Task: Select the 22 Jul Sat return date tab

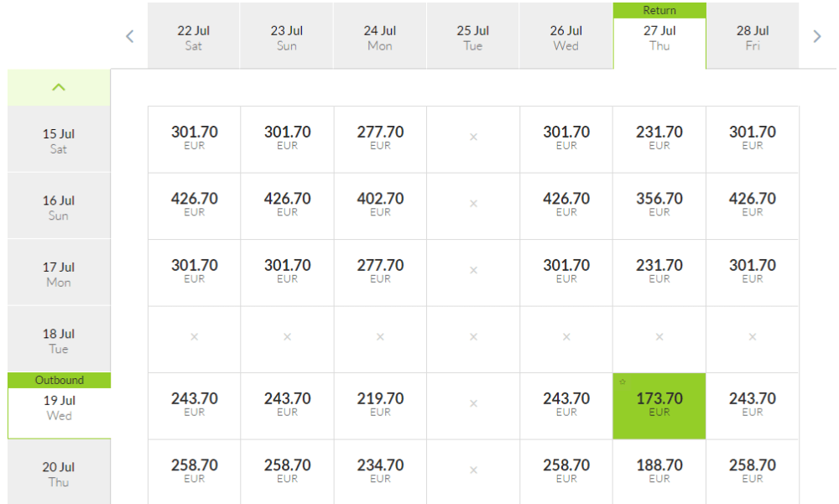Action: (194, 38)
